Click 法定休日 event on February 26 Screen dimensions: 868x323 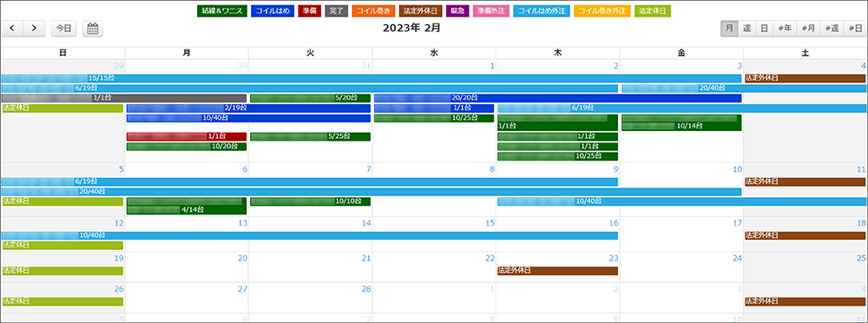[x=62, y=301]
